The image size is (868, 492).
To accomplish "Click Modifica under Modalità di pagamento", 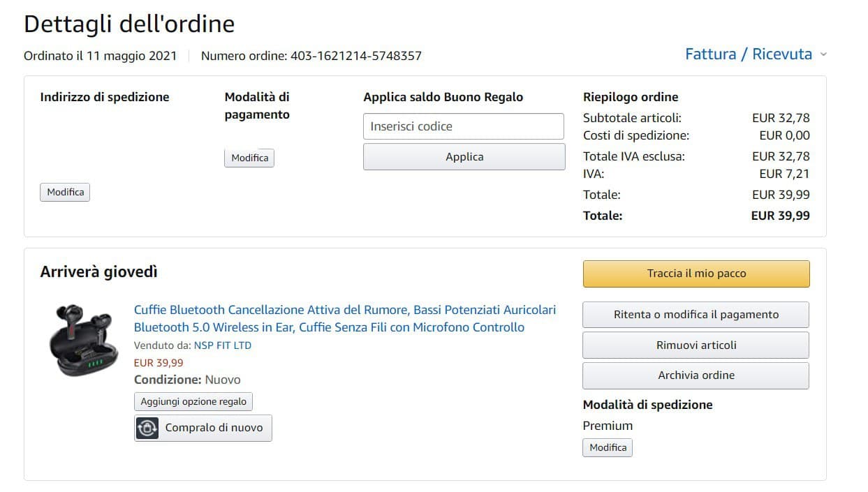I will (x=249, y=158).
